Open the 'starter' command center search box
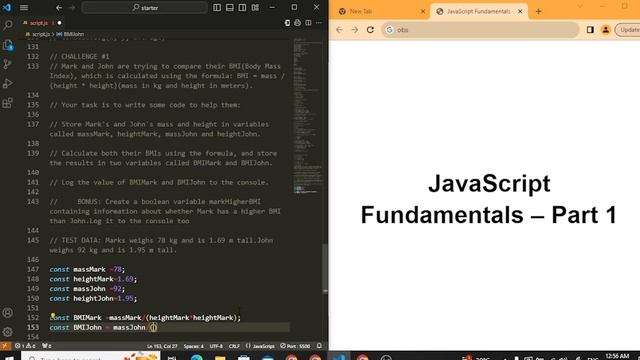The image size is (640, 360). coord(144,7)
